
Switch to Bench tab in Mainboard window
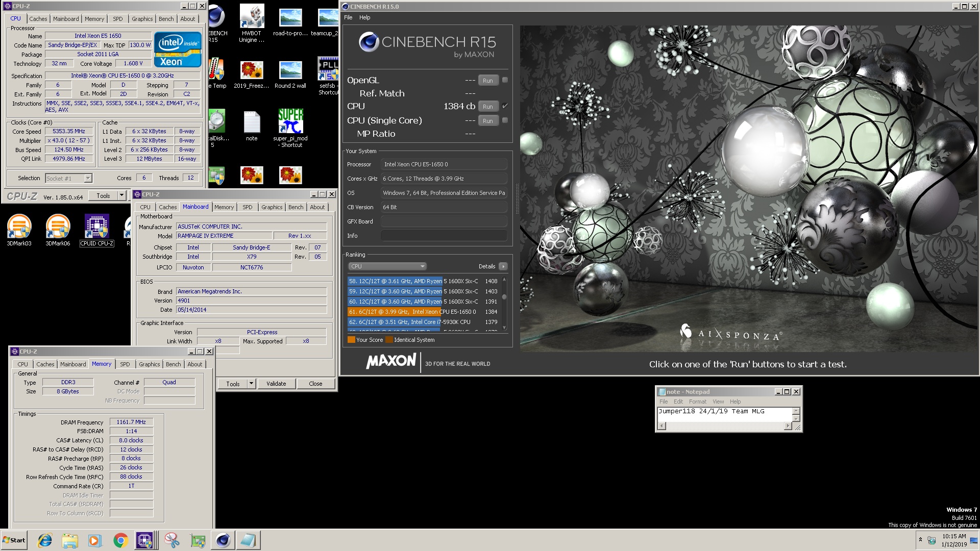pos(296,207)
